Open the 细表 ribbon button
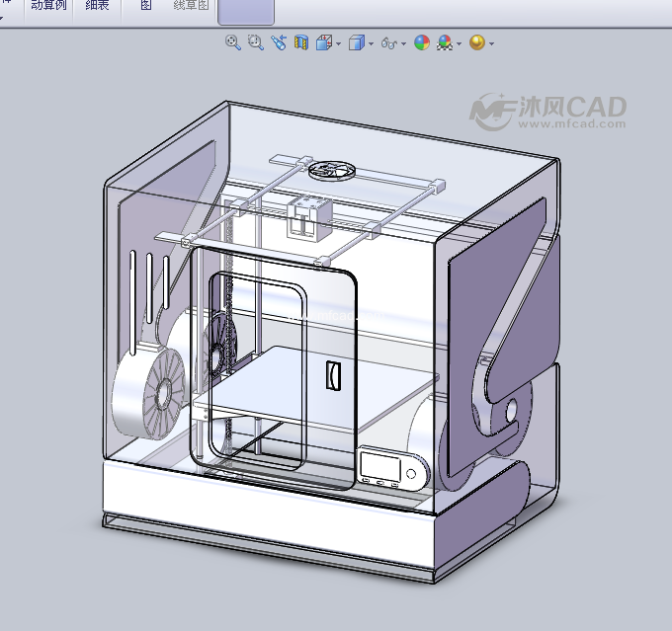Viewport: 672px width, 631px height. click(97, 6)
